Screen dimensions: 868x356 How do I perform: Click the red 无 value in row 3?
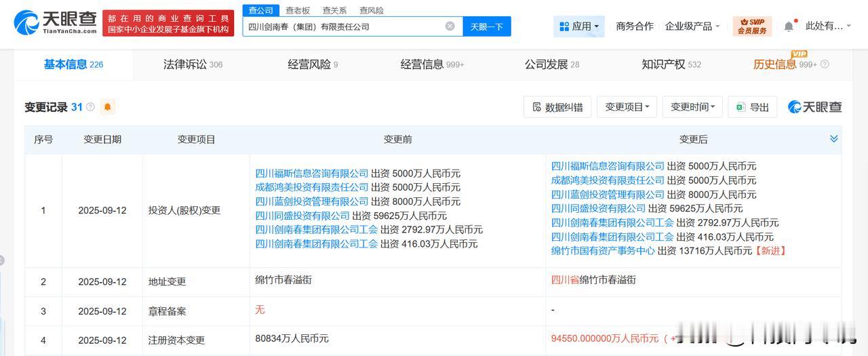260,309
